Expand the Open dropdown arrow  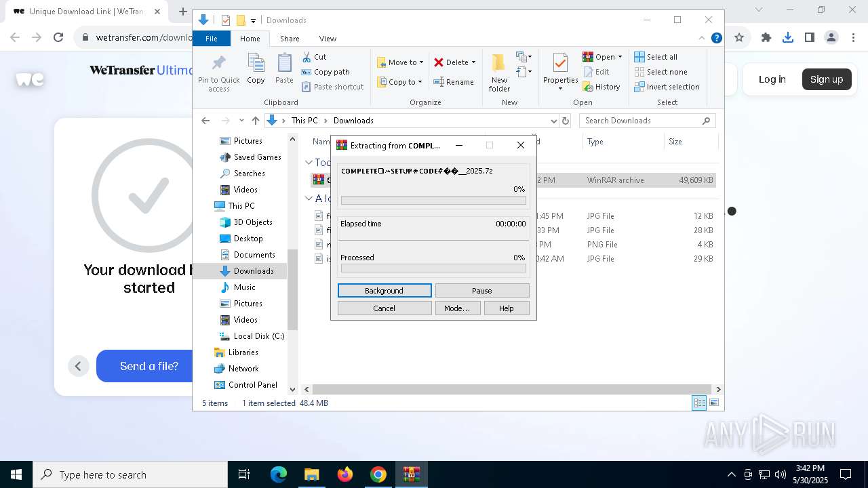pyautogui.click(x=620, y=57)
